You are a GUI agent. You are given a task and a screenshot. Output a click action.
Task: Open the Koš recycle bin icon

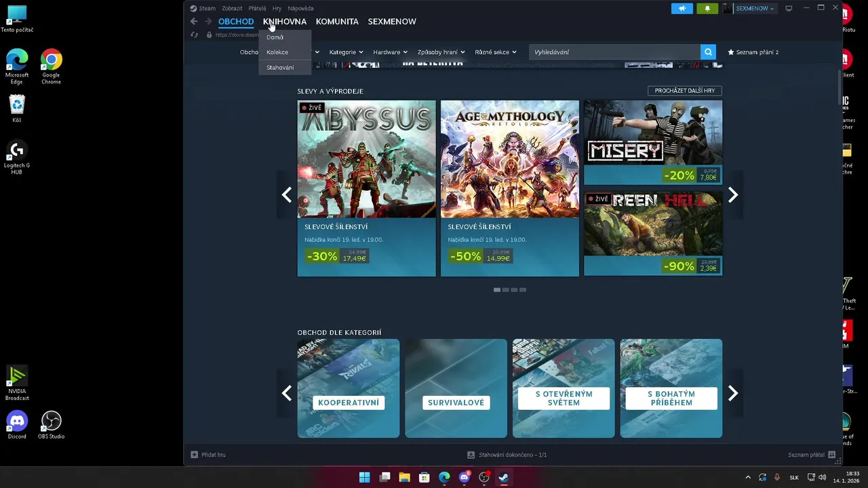click(x=17, y=108)
